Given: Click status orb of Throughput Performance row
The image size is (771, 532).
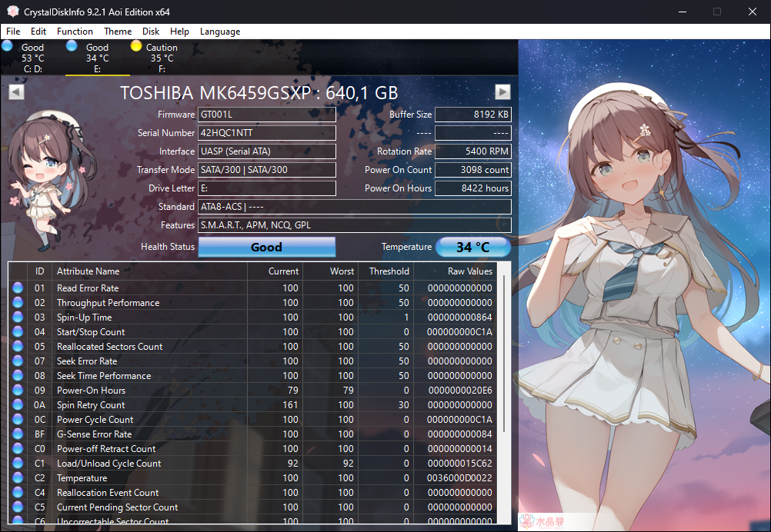Looking at the screenshot, I should (x=18, y=302).
